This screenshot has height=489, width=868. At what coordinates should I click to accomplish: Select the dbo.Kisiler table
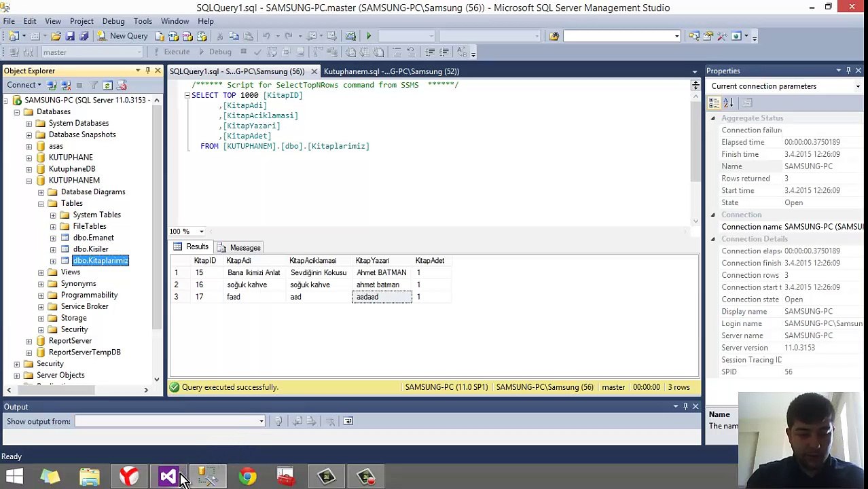pos(91,249)
